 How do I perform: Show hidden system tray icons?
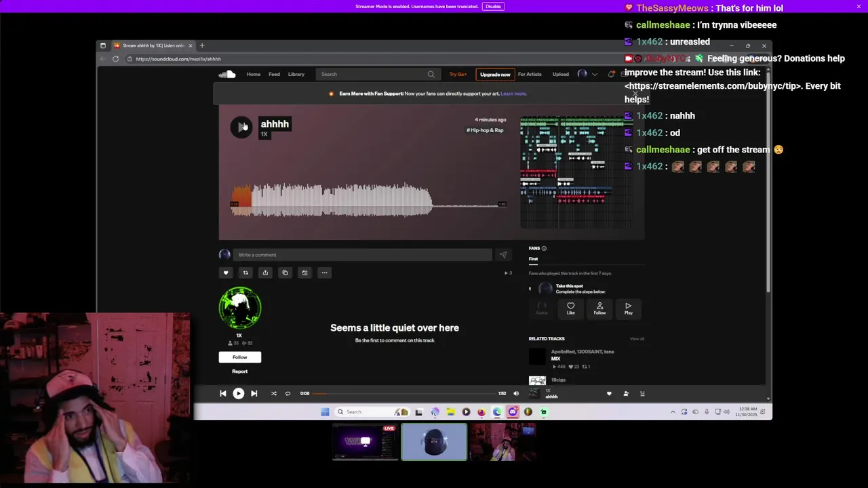673,411
